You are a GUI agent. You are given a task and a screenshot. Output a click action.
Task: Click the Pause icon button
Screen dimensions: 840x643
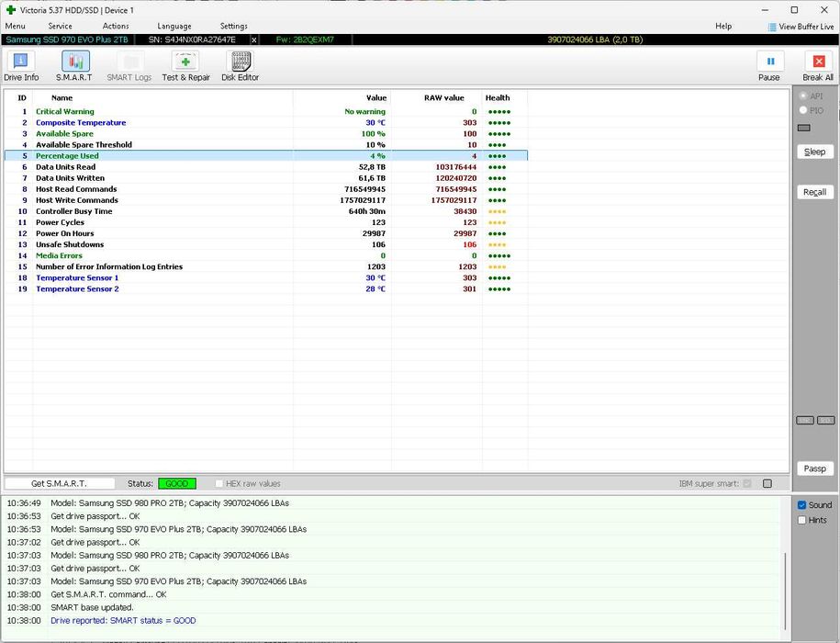click(x=770, y=61)
